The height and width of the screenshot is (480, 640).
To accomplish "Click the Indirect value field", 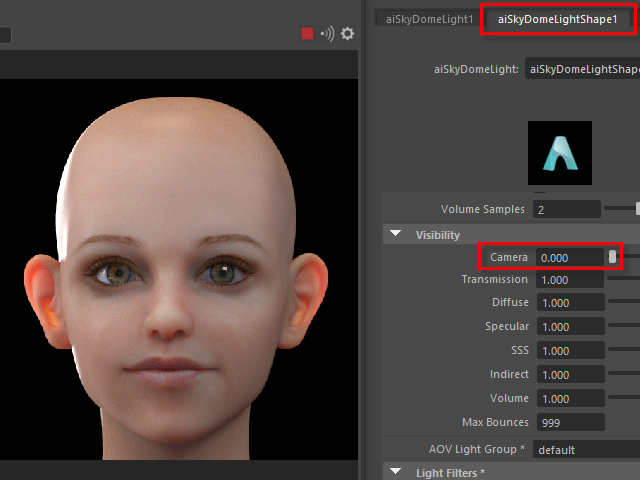I will pos(569,375).
